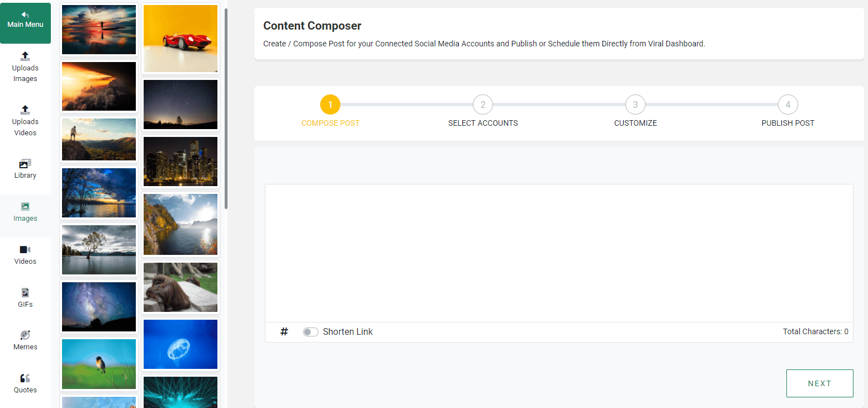Insert a hashtag using the # icon

(x=284, y=331)
